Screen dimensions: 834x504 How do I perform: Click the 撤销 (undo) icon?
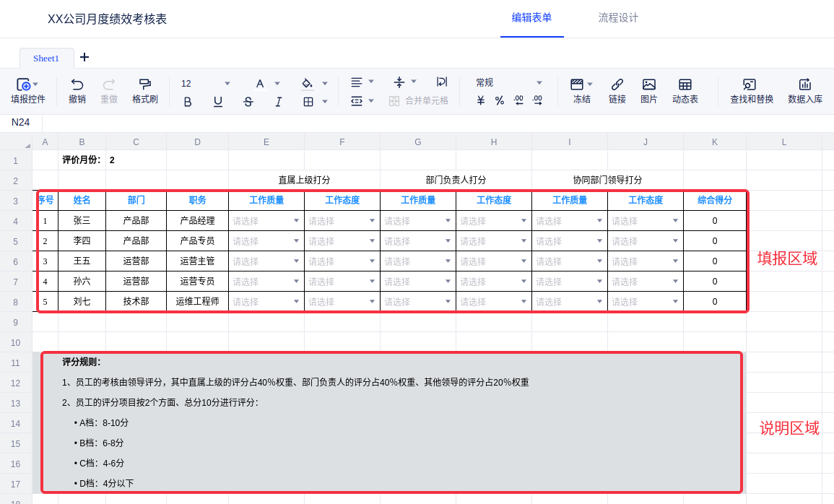click(77, 84)
